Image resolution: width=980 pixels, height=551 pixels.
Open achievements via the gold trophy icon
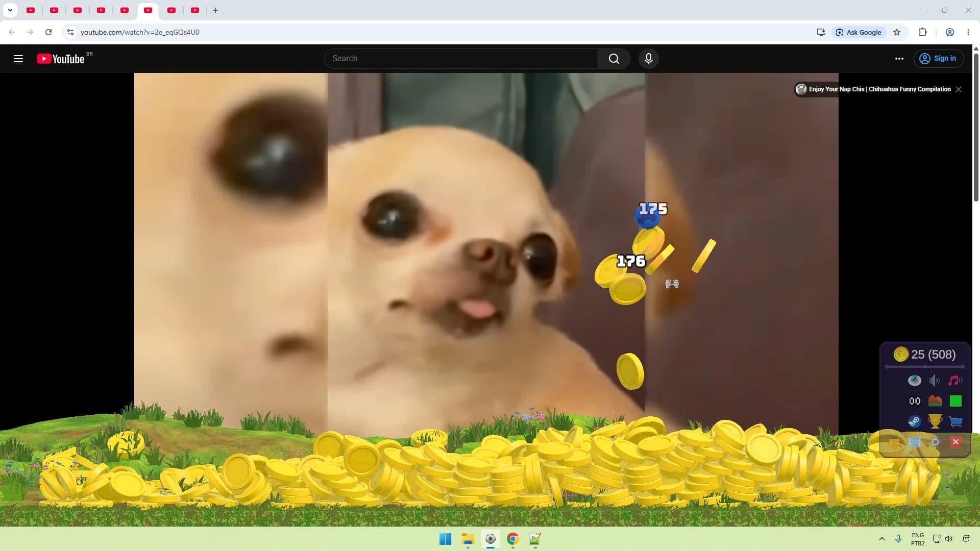coord(935,421)
